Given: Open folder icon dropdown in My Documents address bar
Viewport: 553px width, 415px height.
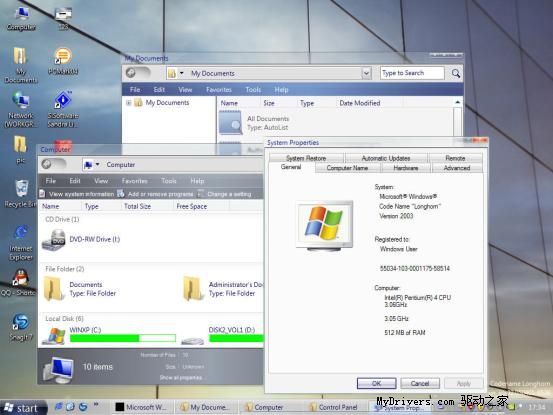Looking at the screenshot, I should [x=182, y=73].
